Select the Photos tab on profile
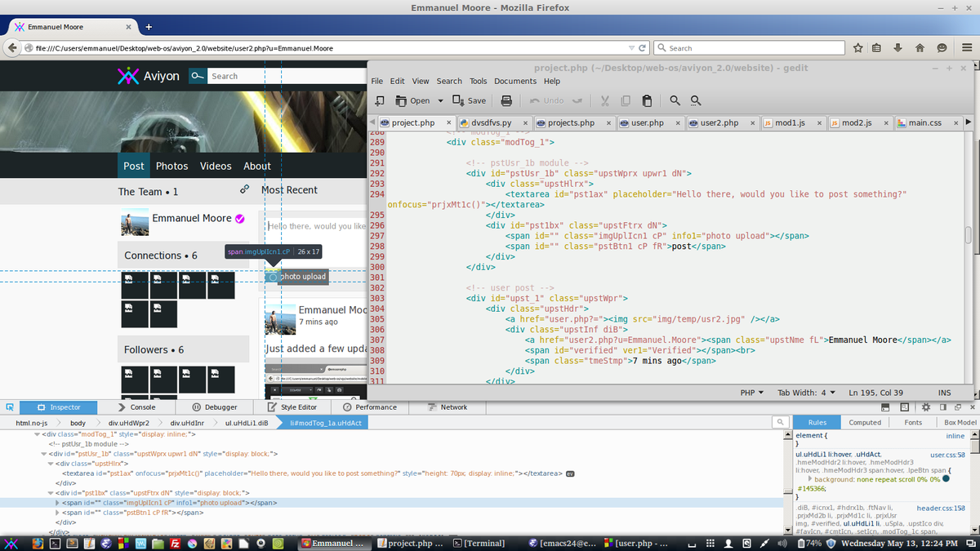The width and height of the screenshot is (980, 551). tap(171, 166)
